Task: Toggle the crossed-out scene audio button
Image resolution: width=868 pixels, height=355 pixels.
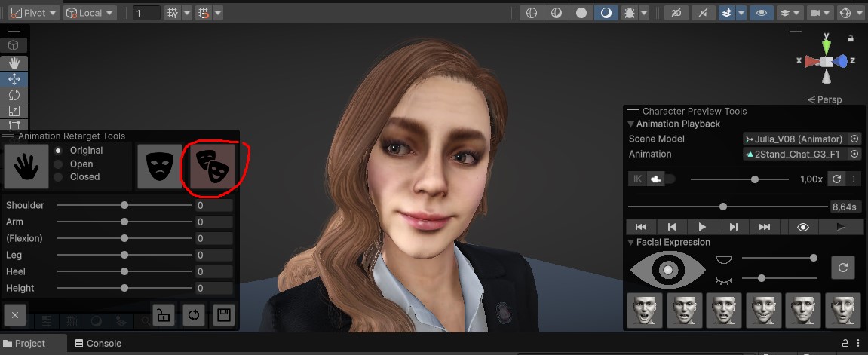Action: click(703, 13)
